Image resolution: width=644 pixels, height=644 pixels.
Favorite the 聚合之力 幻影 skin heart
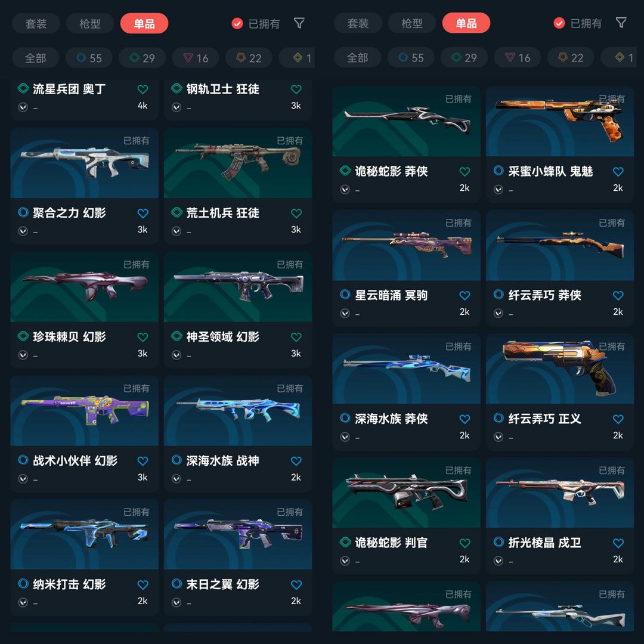[x=143, y=213]
